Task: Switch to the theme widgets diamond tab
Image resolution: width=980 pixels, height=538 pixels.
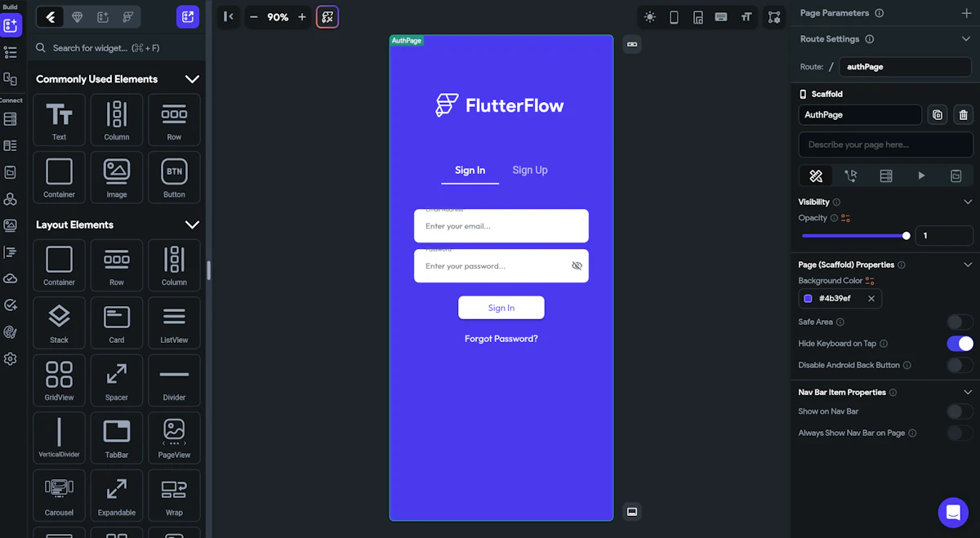Action: pos(77,17)
